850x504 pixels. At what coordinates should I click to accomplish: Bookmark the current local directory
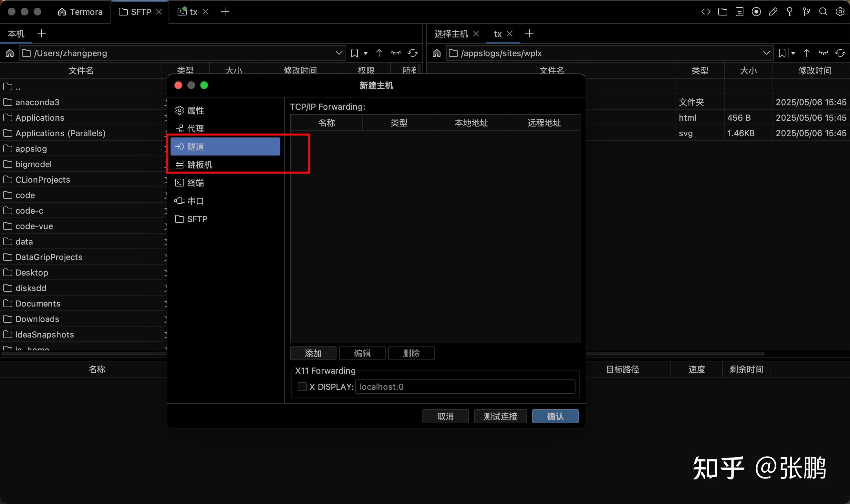[x=355, y=53]
